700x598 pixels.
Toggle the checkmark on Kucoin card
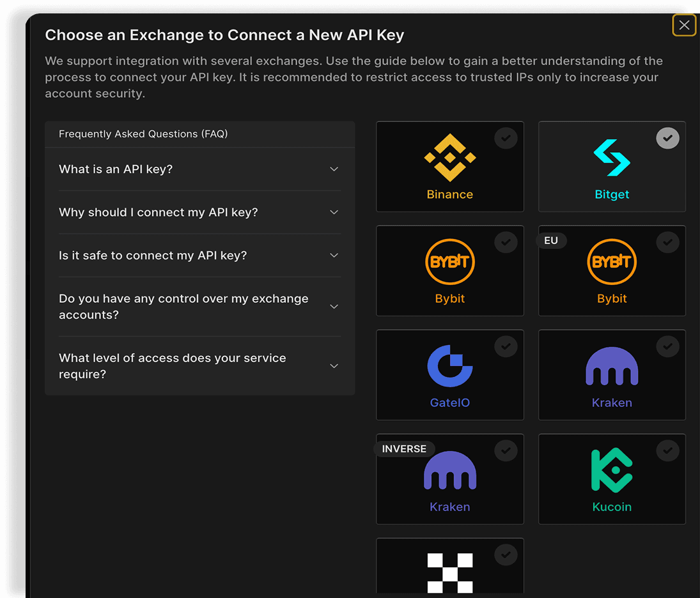click(x=667, y=450)
